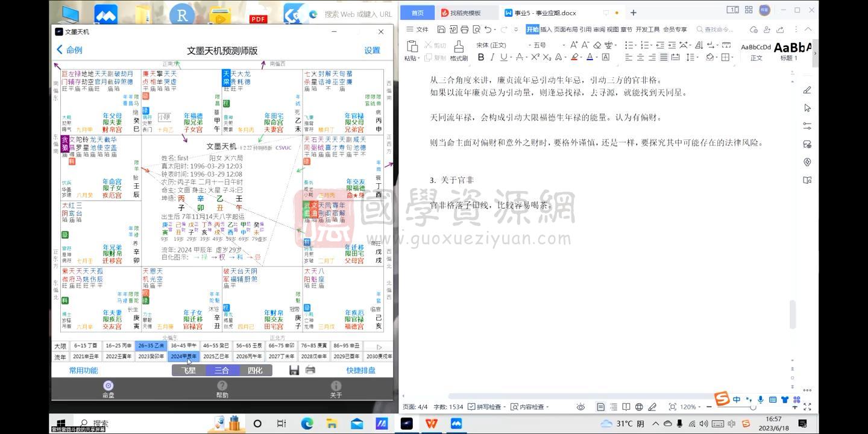Click the font color A icon
This screenshot has width=868, height=434.
click(x=589, y=57)
